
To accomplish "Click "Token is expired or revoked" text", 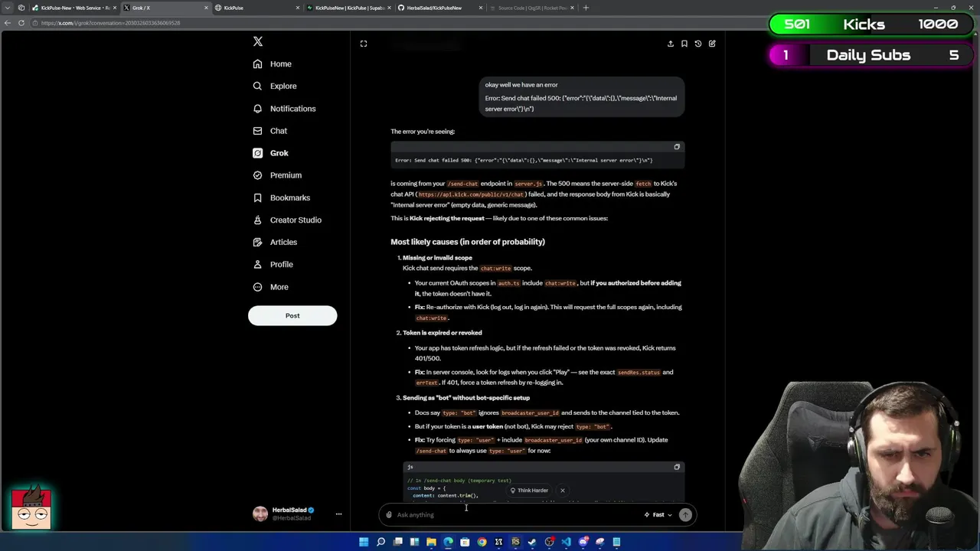I will 442,333.
